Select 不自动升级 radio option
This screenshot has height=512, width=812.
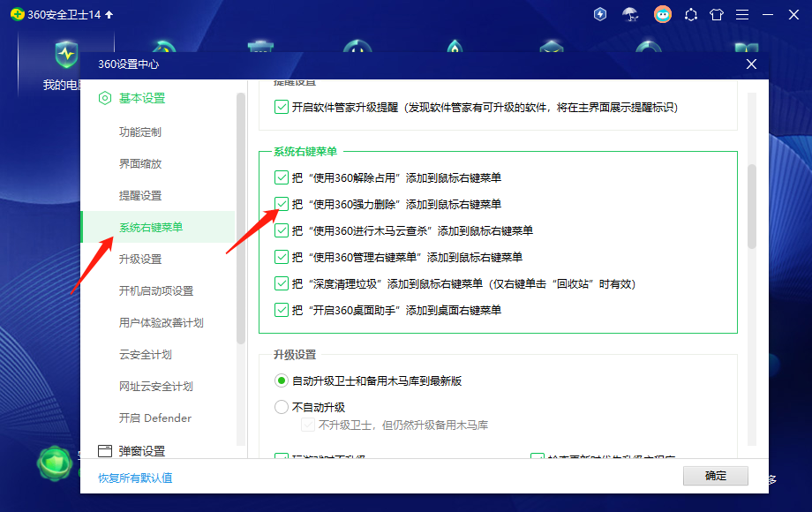pyautogui.click(x=282, y=408)
